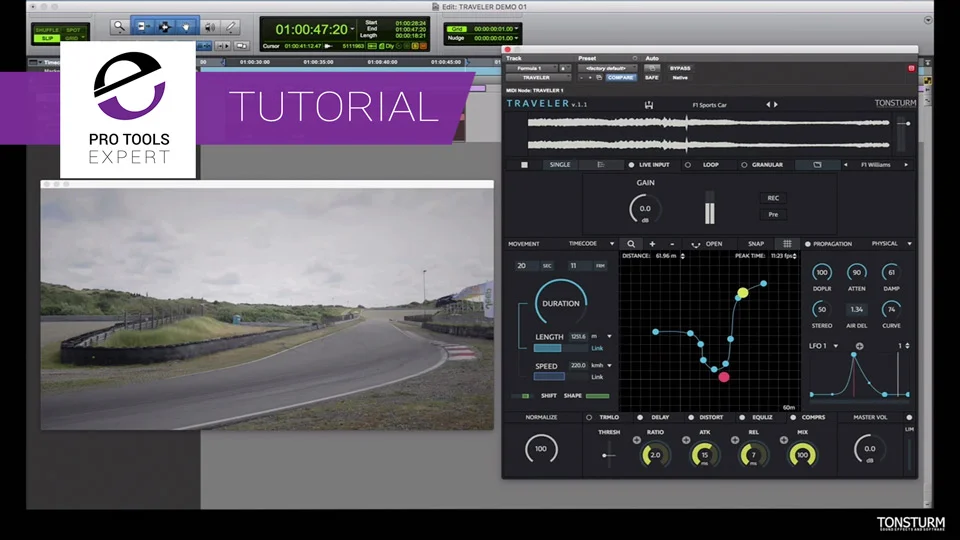Click the SAFE automation button

(x=652, y=78)
